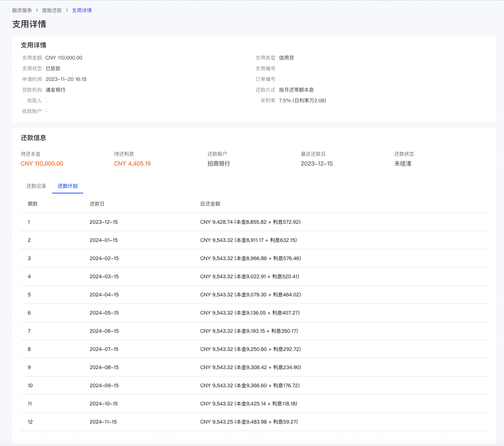Click the orange 待还本金 amount

(42, 164)
